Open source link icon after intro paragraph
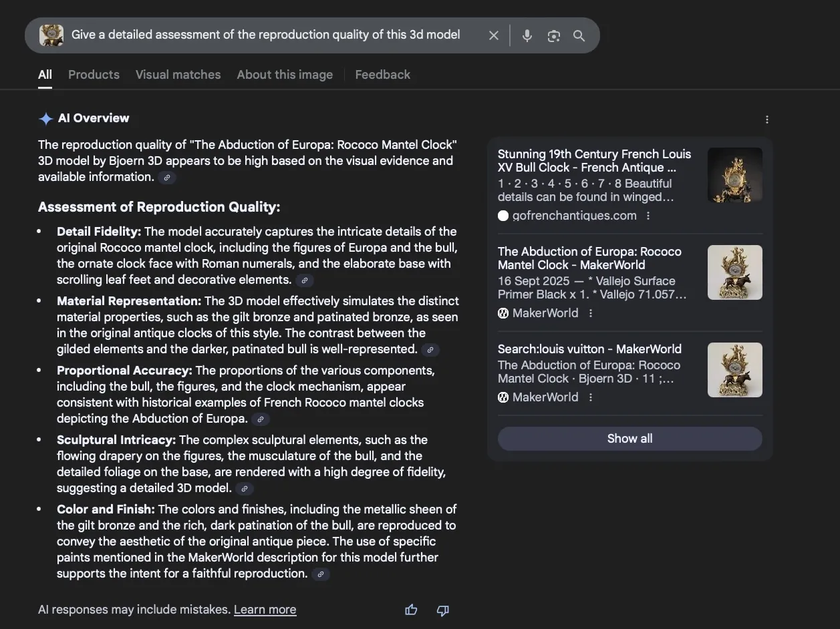The width and height of the screenshot is (840, 629). [x=167, y=178]
